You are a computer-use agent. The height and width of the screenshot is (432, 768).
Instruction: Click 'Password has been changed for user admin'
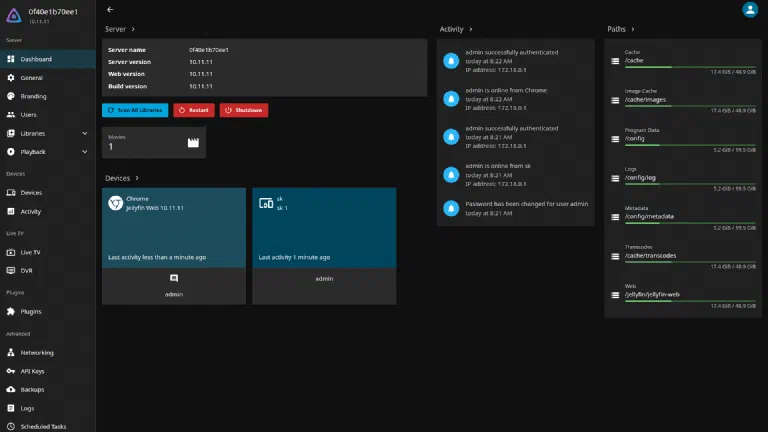pos(527,204)
